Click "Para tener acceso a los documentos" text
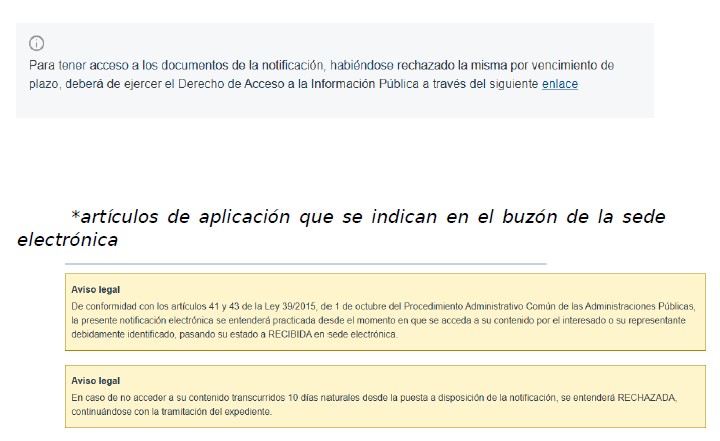The width and height of the screenshot is (720, 441). click(128, 65)
